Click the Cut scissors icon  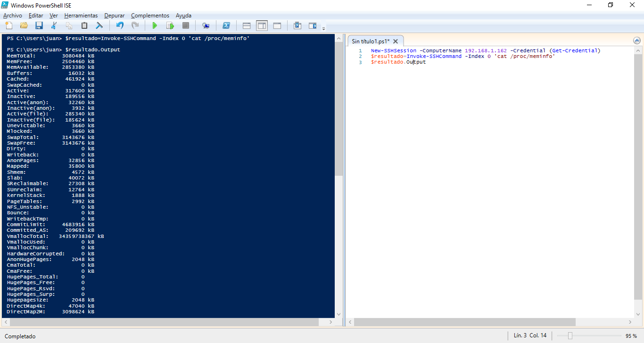pos(54,25)
